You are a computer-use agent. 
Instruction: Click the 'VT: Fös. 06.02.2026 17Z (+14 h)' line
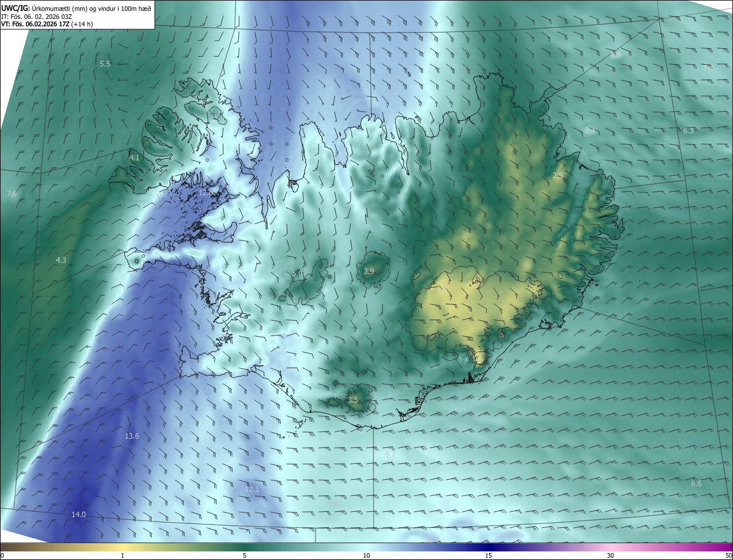[x=47, y=24]
